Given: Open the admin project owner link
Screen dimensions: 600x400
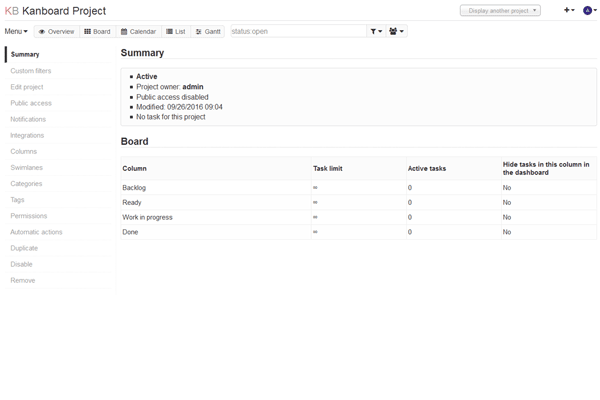Looking at the screenshot, I should [192, 87].
